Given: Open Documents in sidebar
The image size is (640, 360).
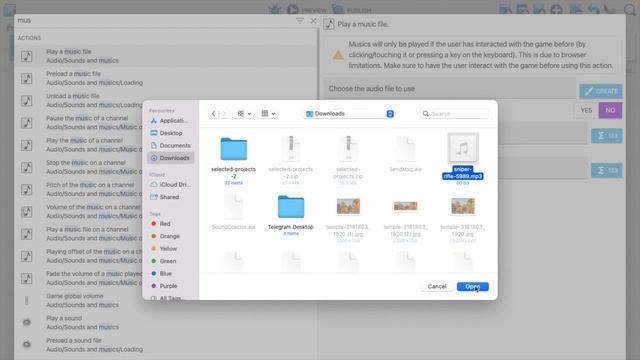Looking at the screenshot, I should point(171,146).
